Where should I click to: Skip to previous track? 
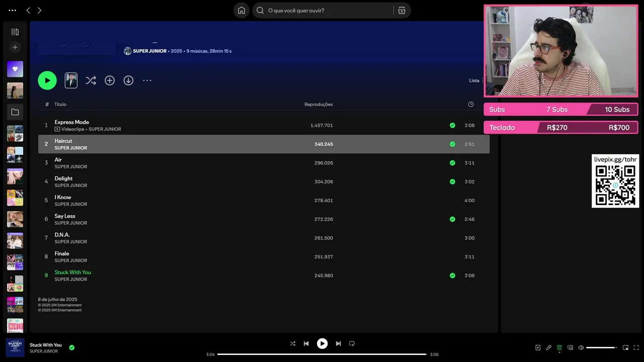tap(306, 343)
